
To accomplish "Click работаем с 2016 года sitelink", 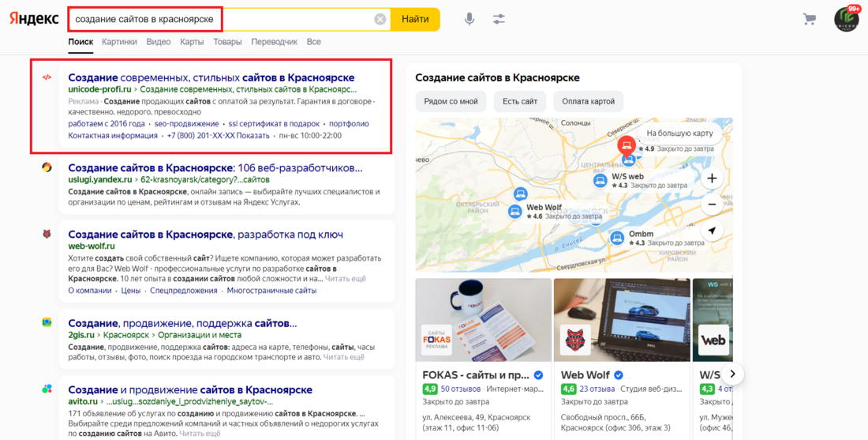I will tap(107, 123).
